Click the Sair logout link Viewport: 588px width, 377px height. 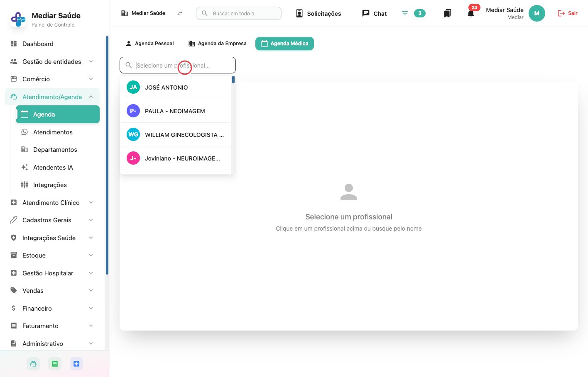568,13
